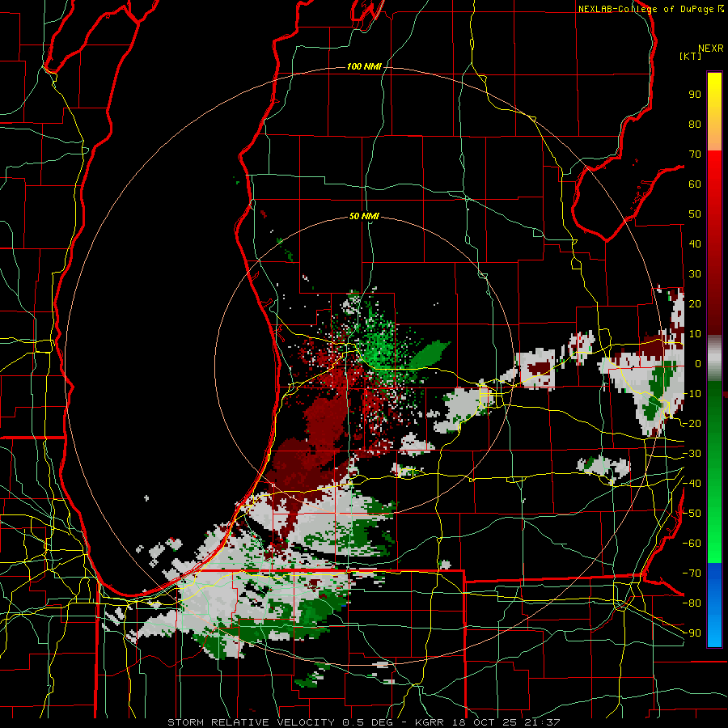Select the positive 60 knots scale label
This screenshot has height=728, width=728.
pos(695,184)
